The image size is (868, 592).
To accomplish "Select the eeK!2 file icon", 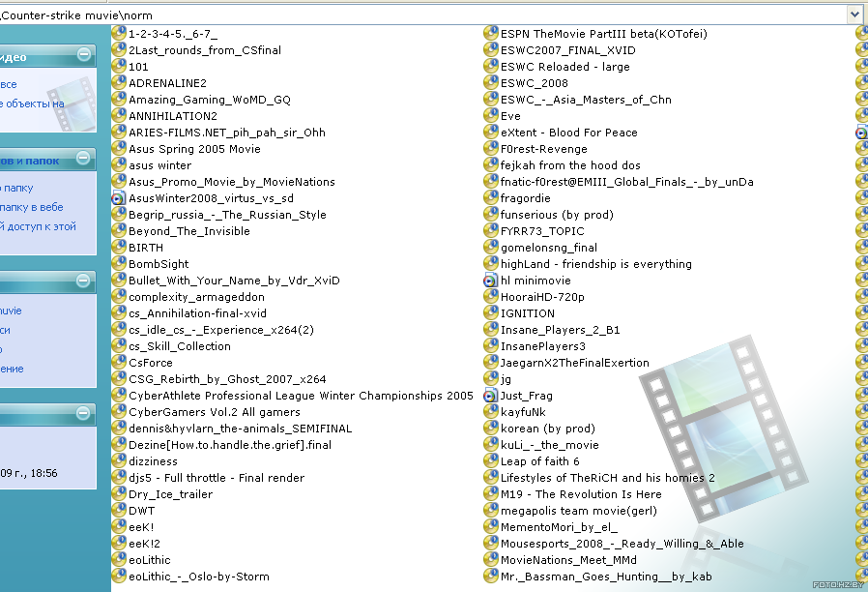I will tap(119, 544).
